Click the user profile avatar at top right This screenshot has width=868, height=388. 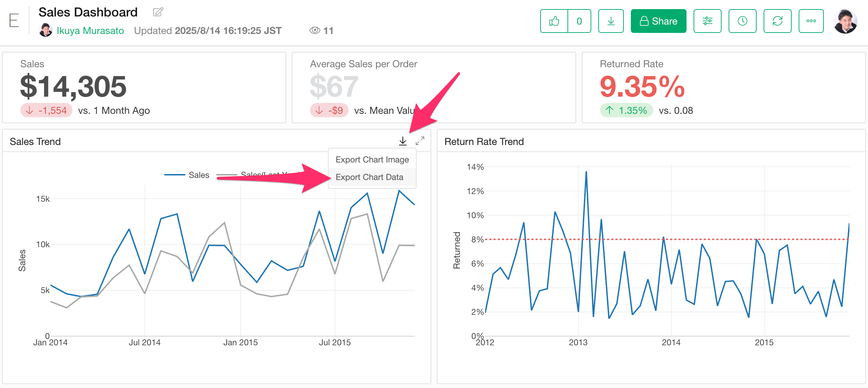coord(845,21)
